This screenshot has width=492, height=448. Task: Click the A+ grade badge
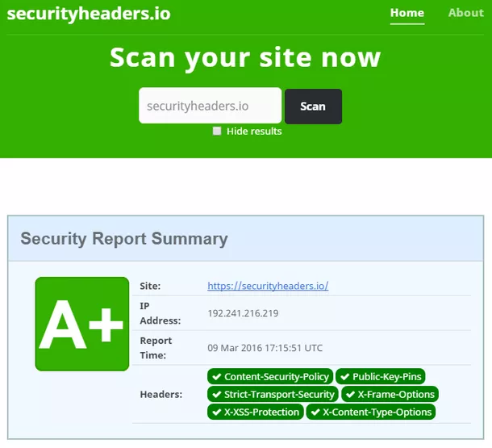tap(81, 324)
